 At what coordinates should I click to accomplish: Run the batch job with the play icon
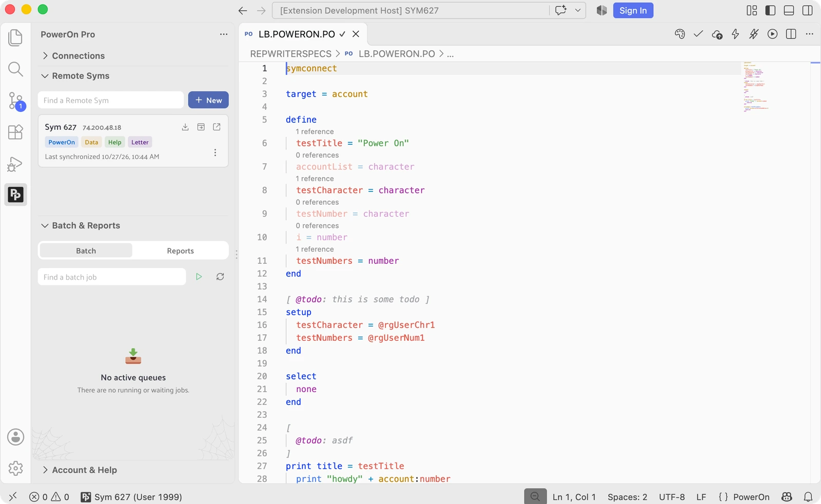[x=199, y=277]
